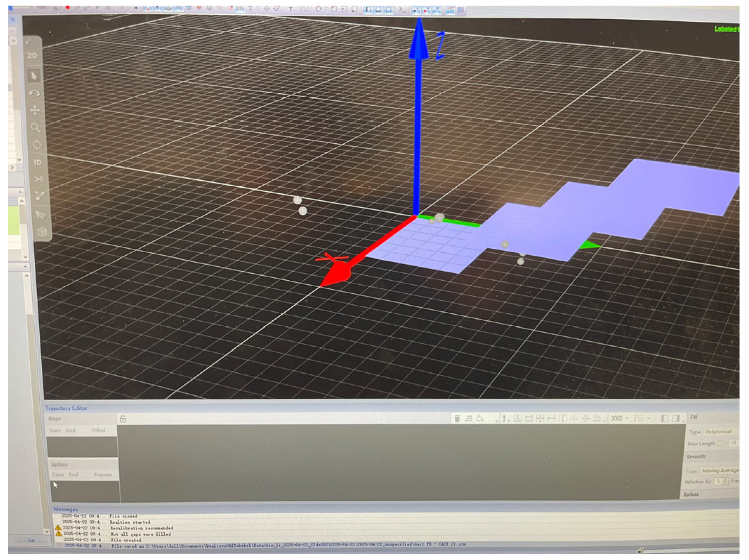749x560 pixels.
Task: Toggle the Max Length checkbox
Action: tap(720, 444)
